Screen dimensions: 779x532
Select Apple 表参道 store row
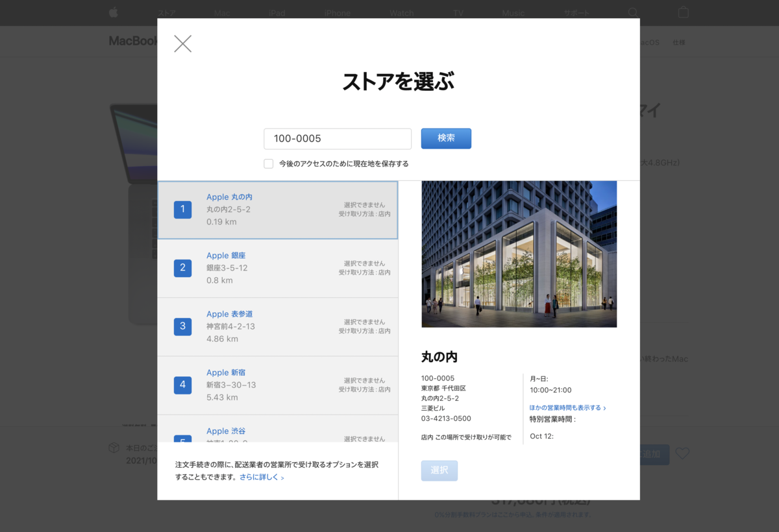tap(278, 327)
